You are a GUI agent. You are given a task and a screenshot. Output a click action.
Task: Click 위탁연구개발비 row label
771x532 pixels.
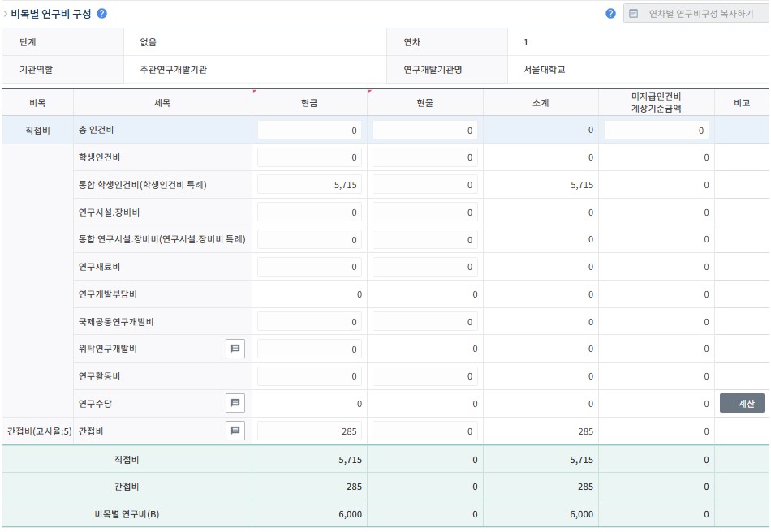[108, 349]
